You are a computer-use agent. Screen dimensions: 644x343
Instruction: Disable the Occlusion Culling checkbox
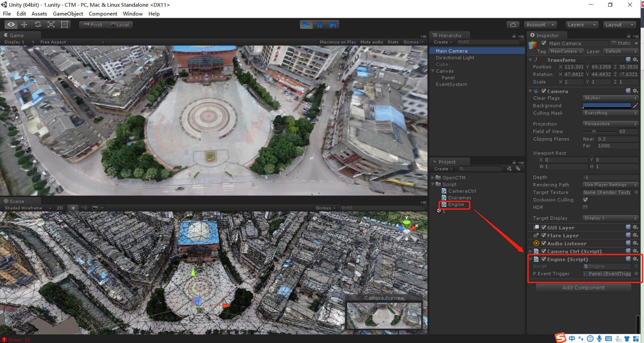point(585,200)
